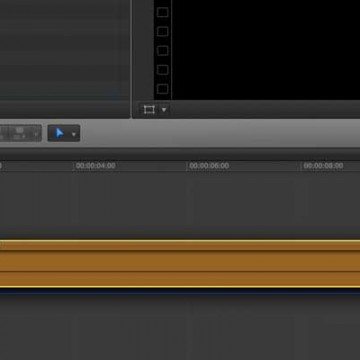
Task: Expand the Transform options dropdown arrow
Action: pos(164,110)
